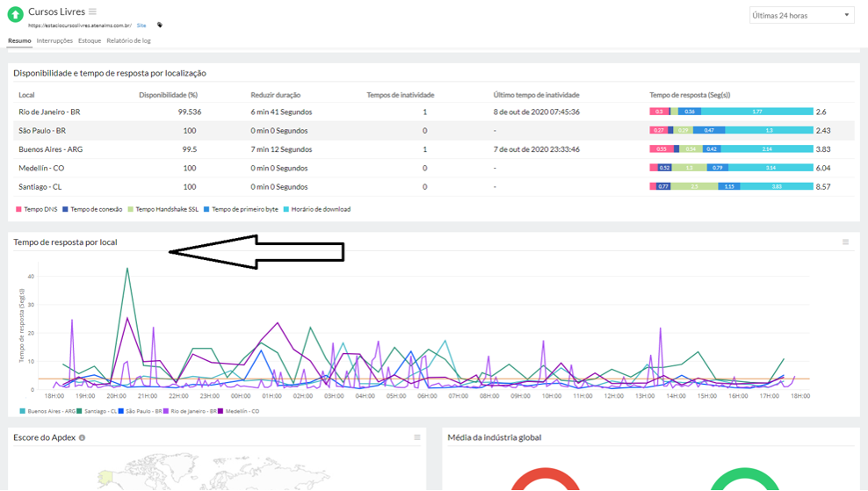The height and width of the screenshot is (491, 868).
Task: Toggle the Buenos Aires - ARG legend series
Action: (47, 411)
